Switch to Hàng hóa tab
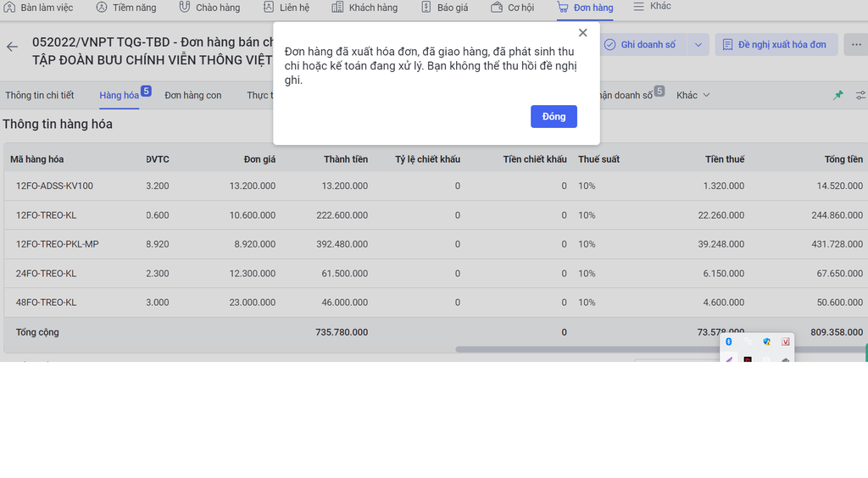 coord(119,95)
